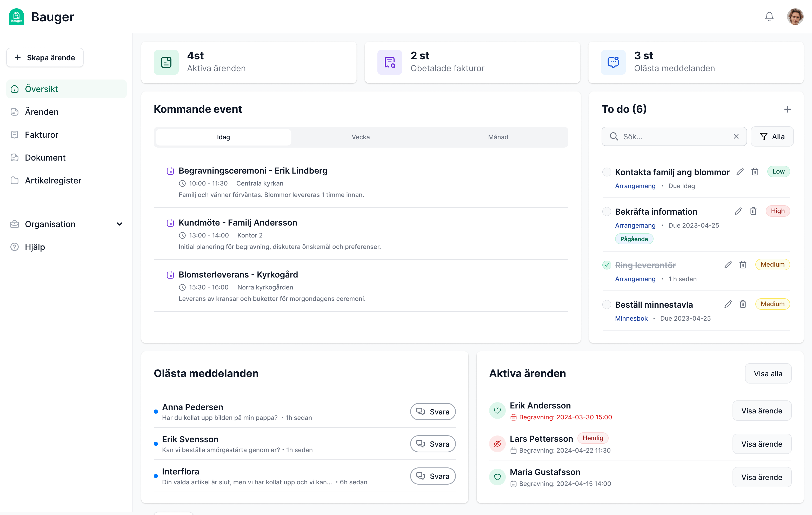Delete Kontakta familj ang blommor task
812x515 pixels.
755,172
